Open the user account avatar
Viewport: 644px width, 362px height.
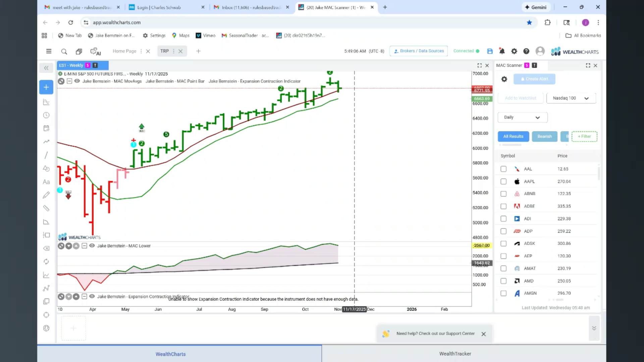point(540,51)
